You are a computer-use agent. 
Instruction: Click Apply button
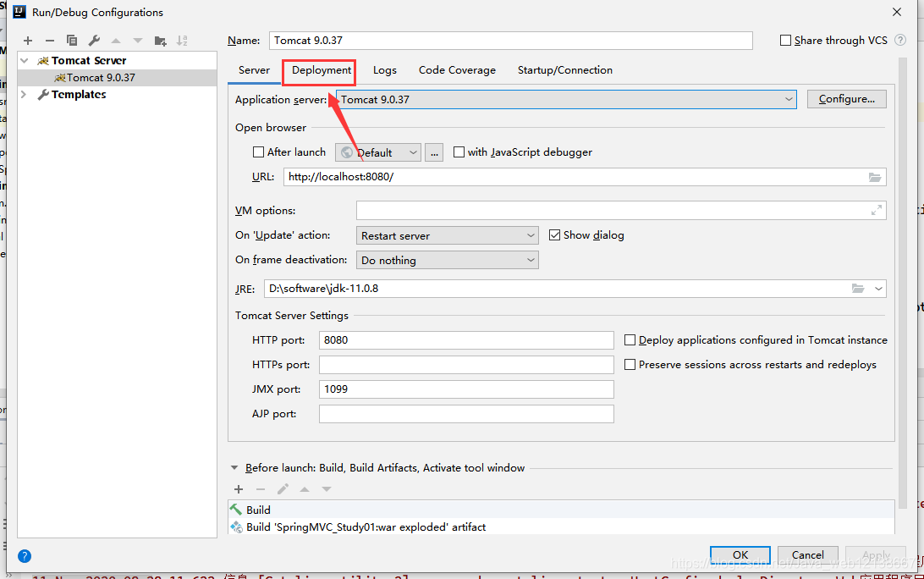coord(876,554)
